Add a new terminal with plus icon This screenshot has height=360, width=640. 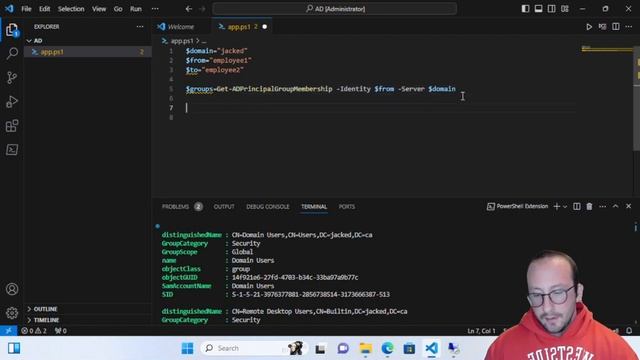pos(556,207)
